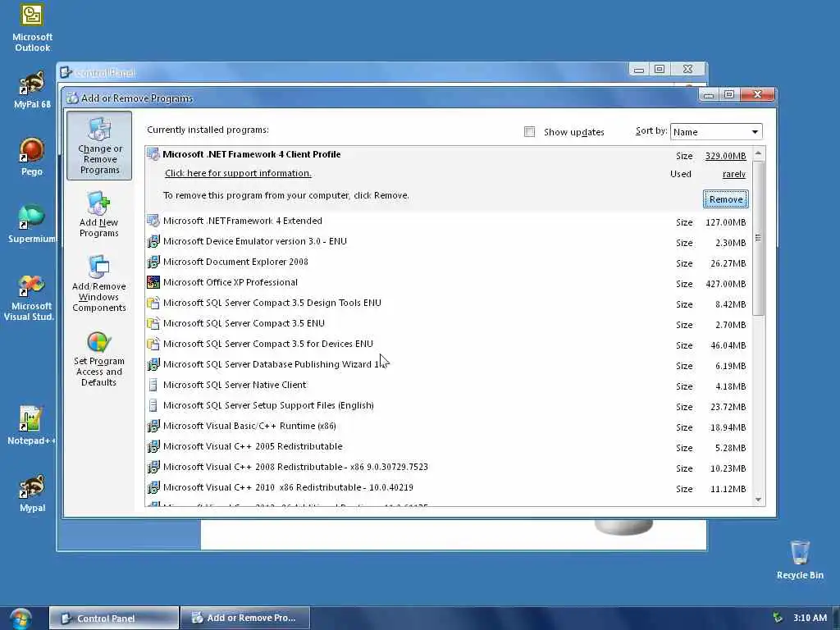Click Add or Remove Programs title bar icon
840x630 pixels.
pyautogui.click(x=72, y=98)
